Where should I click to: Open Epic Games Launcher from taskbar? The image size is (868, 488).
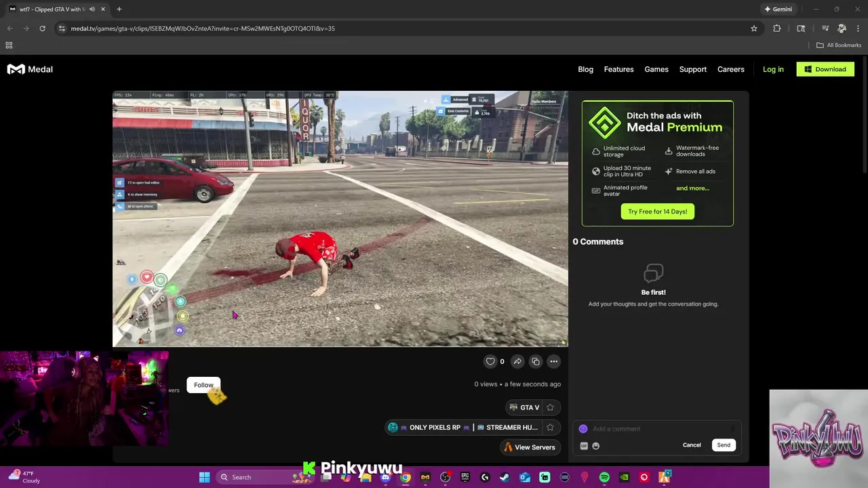click(465, 477)
